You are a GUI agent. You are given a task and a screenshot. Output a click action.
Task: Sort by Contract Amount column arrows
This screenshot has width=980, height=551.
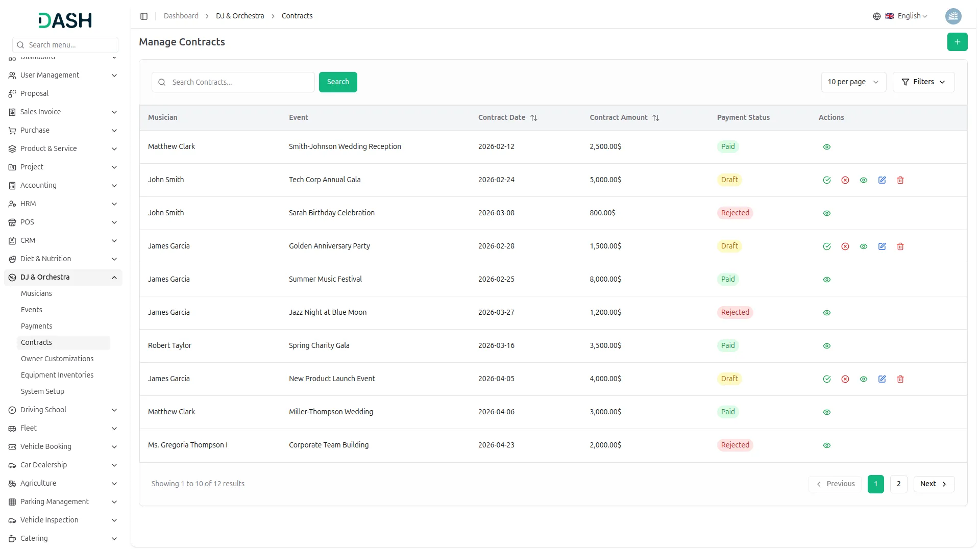(x=656, y=118)
